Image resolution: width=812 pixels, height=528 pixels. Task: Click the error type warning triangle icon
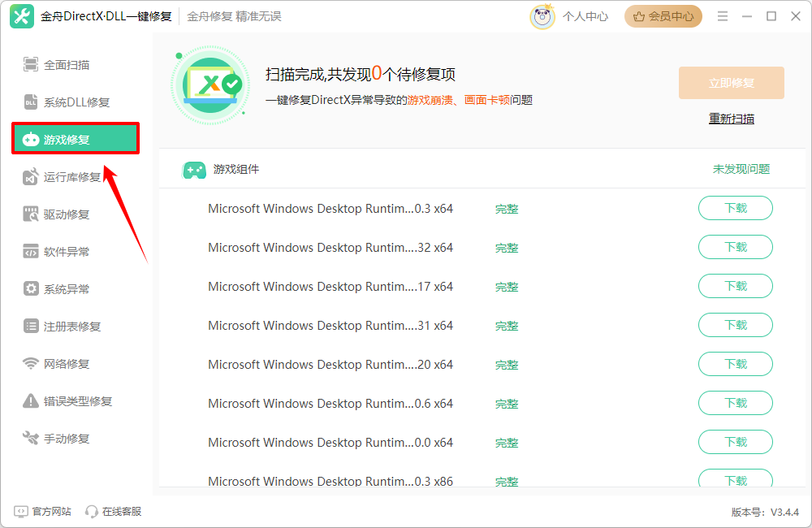coord(31,401)
